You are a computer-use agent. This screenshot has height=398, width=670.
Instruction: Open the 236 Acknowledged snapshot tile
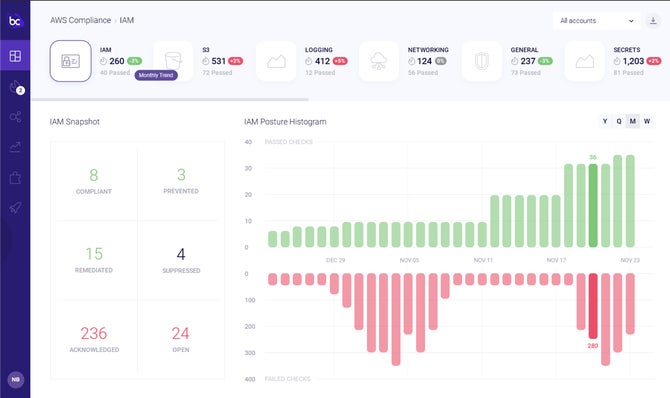pyautogui.click(x=94, y=339)
